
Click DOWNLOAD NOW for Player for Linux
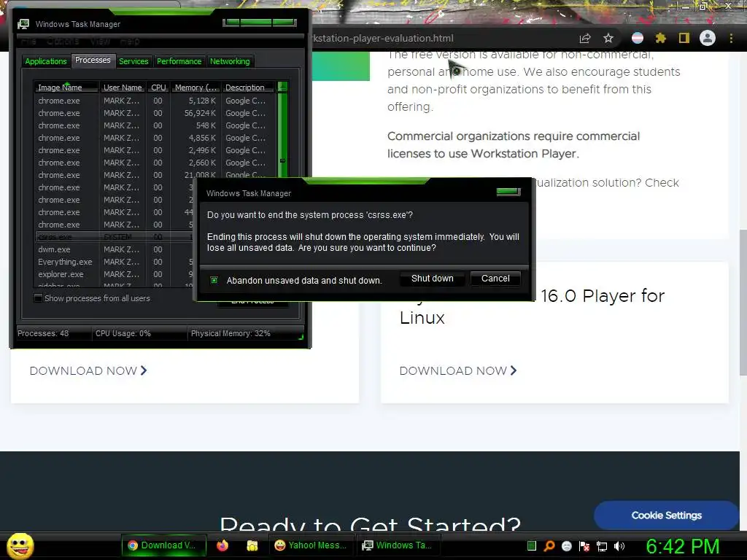coord(458,371)
